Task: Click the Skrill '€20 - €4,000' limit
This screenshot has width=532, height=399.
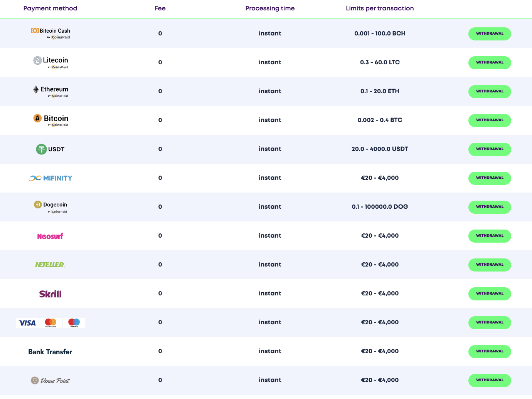Action: (380, 293)
